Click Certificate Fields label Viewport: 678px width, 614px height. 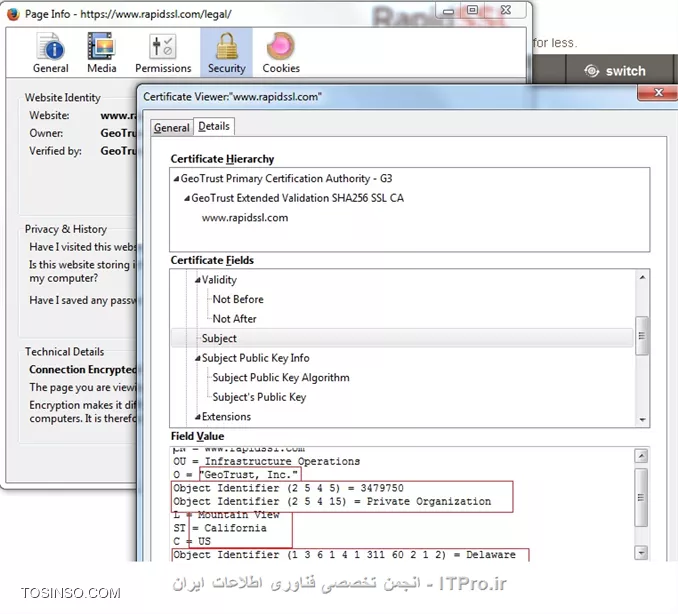(212, 260)
